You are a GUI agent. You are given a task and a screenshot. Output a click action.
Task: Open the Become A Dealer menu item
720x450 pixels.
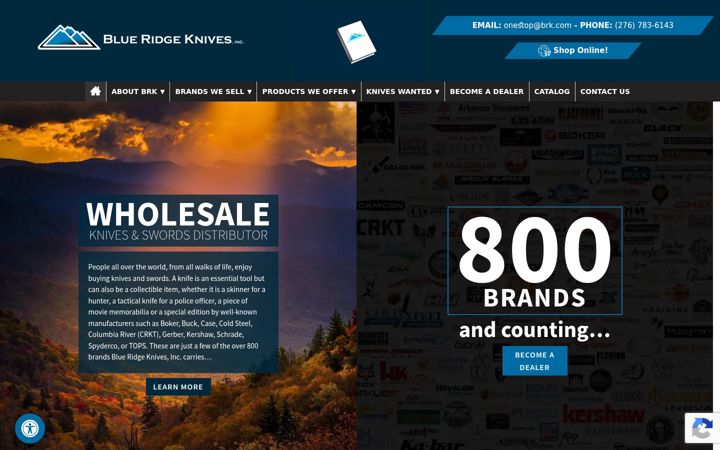coord(487,91)
